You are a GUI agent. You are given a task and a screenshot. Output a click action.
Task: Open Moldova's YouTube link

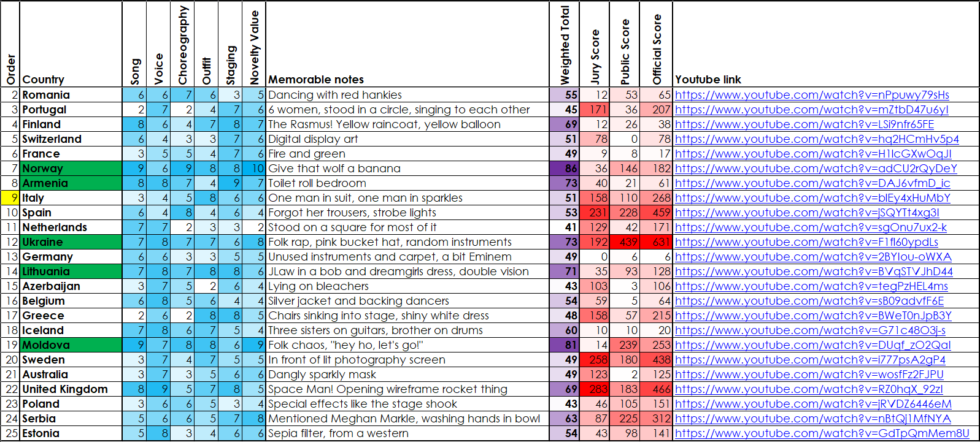[812, 345]
